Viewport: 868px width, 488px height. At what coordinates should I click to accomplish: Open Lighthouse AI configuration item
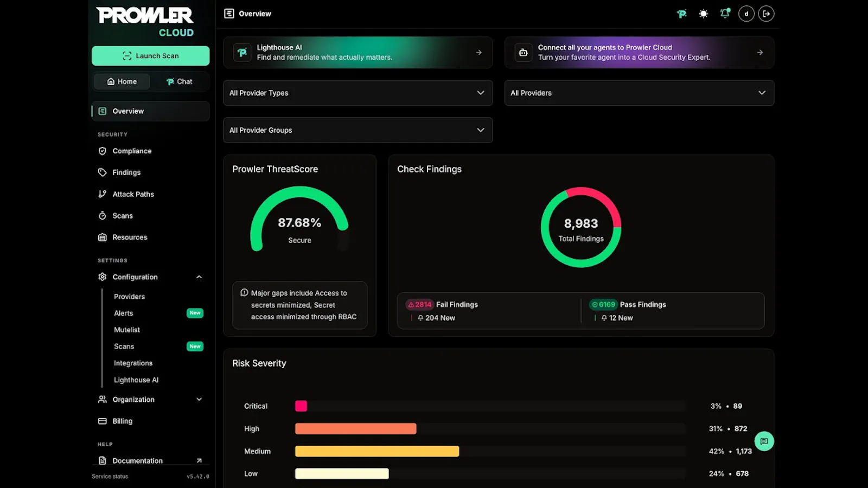click(136, 380)
